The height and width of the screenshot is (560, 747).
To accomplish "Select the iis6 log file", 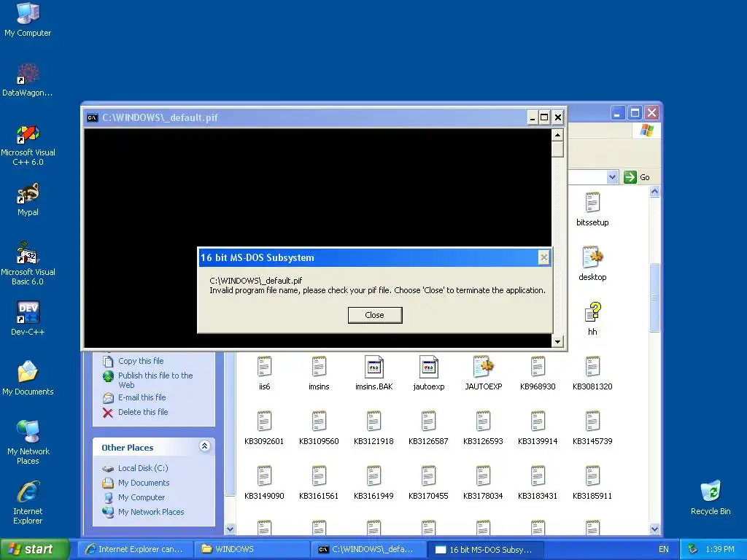I will coord(264,373).
